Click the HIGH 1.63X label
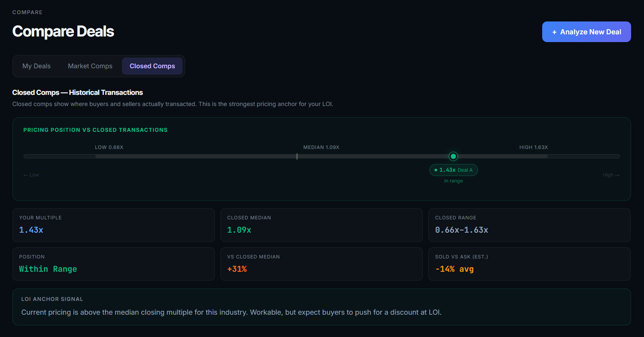The height and width of the screenshot is (337, 644). (533, 147)
